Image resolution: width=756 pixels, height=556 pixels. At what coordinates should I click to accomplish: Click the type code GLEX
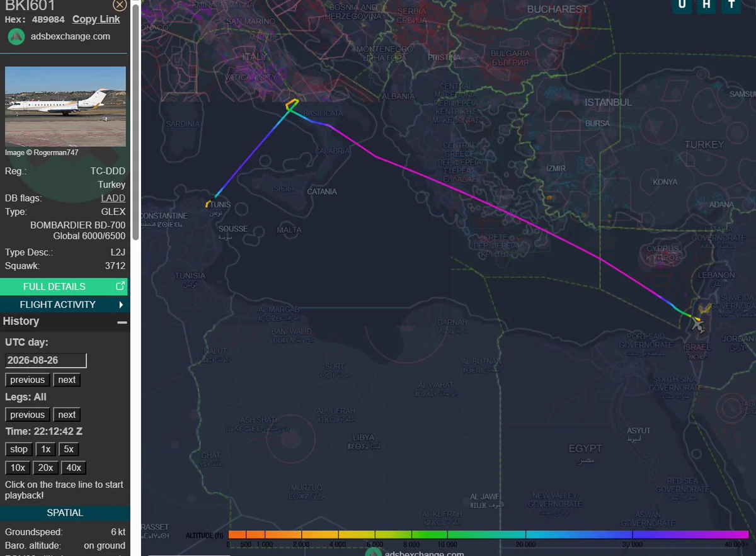point(113,212)
